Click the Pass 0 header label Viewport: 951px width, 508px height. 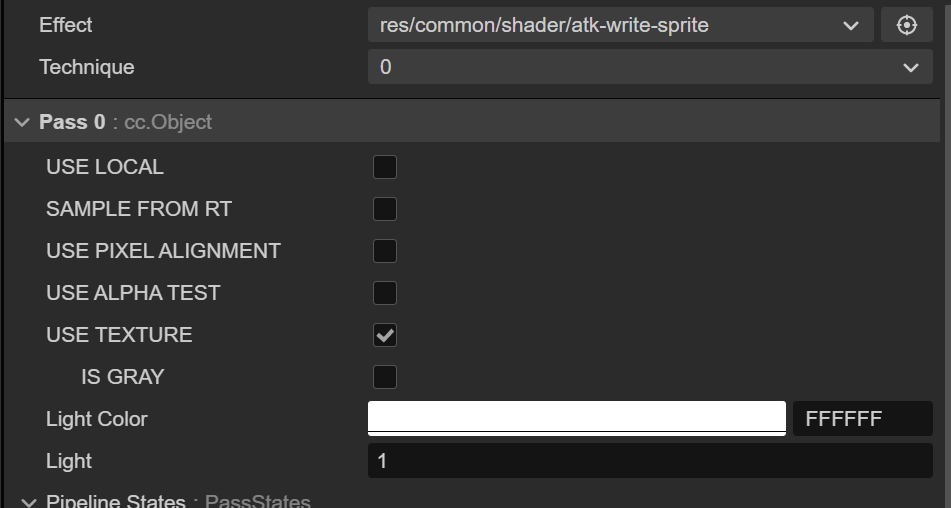72,122
